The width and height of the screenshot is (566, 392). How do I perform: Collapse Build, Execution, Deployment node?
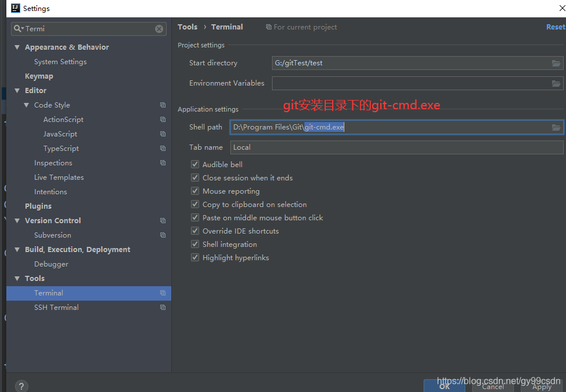click(17, 250)
